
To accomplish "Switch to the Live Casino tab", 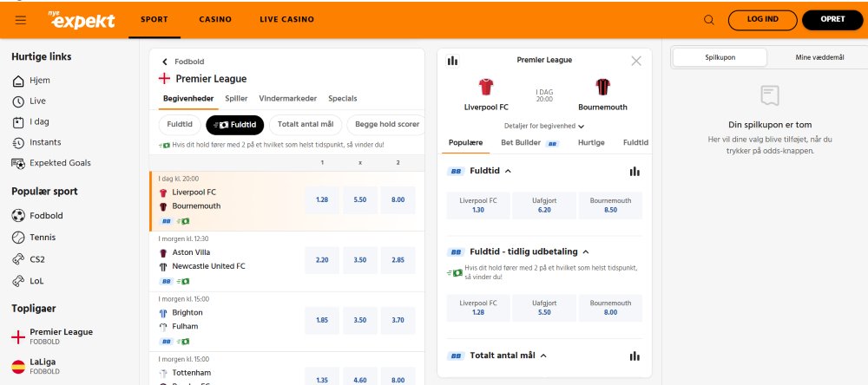I will tap(286, 19).
